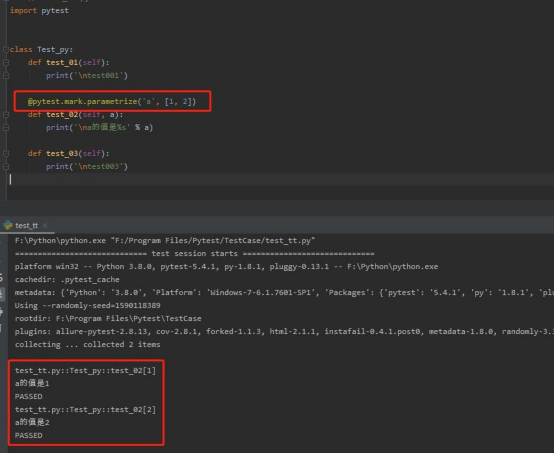Click 'def test_01(self):' in the editor
This screenshot has width=554, height=454.
pos(69,63)
